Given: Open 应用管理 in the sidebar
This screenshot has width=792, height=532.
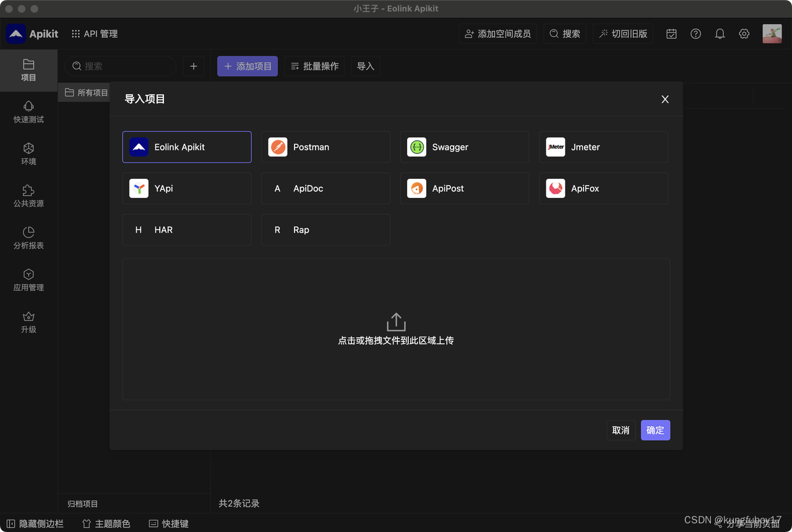Looking at the screenshot, I should click(x=28, y=281).
